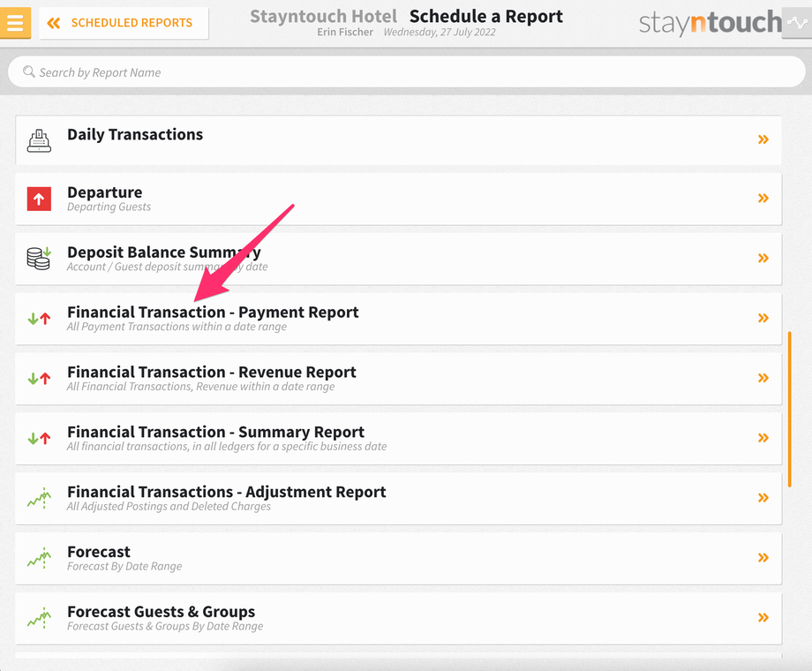Screen dimensions: 812x671
Task: Select Financial Transaction - Summary Report title
Action: [x=216, y=432]
